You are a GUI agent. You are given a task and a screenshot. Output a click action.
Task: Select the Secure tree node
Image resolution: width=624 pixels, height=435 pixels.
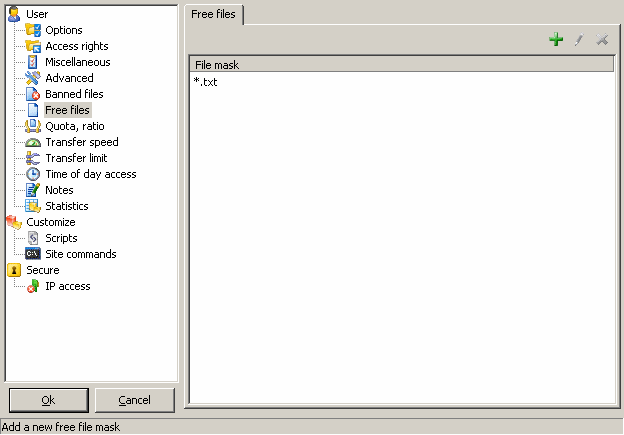tap(43, 270)
